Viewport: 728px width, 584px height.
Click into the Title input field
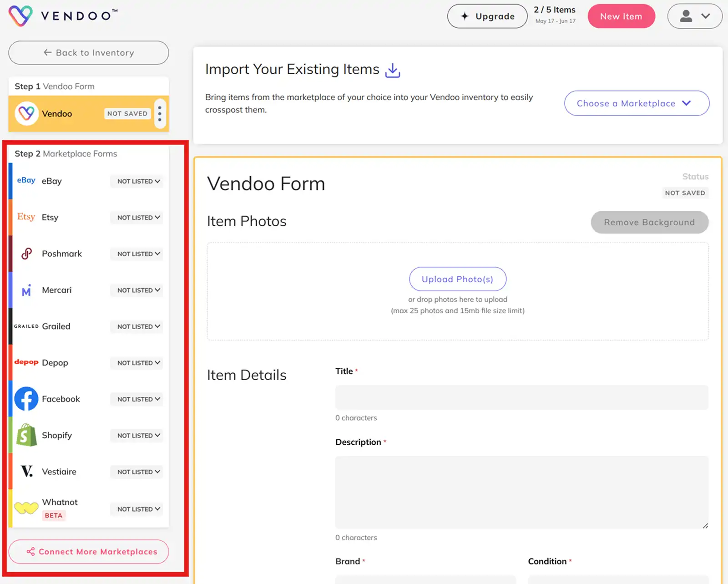[522, 397]
